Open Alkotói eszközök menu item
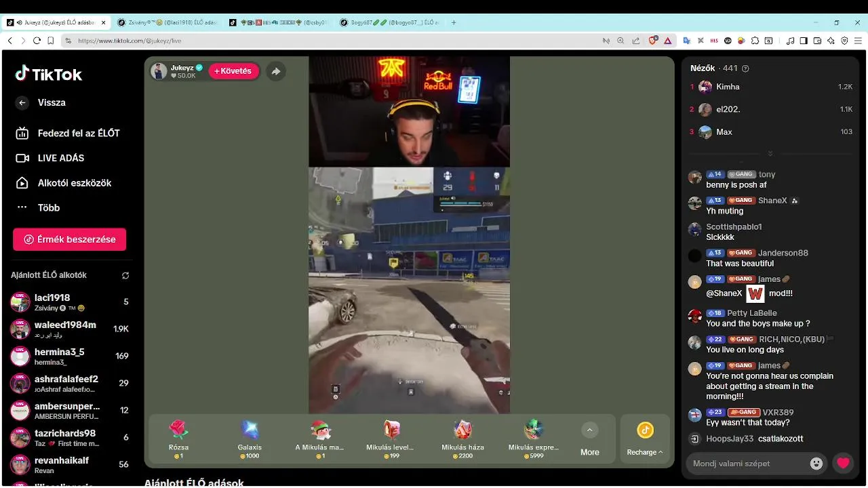This screenshot has height=488, width=868. pos(63,183)
